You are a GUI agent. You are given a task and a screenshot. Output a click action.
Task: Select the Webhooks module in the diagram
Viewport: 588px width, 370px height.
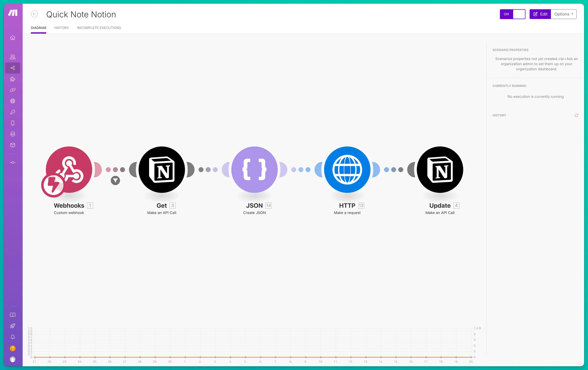69,170
